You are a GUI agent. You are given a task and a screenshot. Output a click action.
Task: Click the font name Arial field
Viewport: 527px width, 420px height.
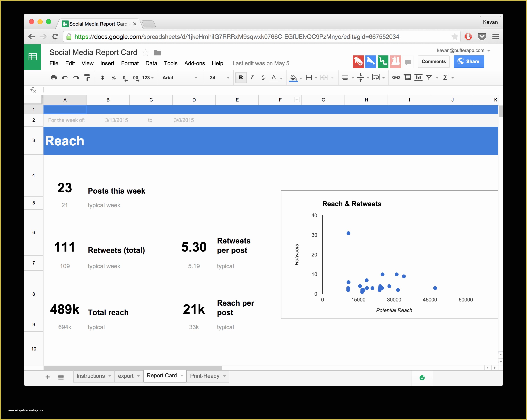pyautogui.click(x=178, y=78)
